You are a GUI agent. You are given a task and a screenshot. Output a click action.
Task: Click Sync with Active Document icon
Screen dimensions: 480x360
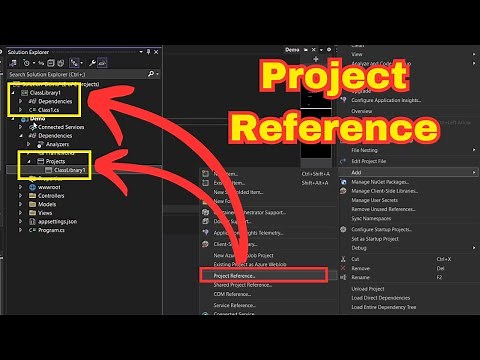click(x=41, y=63)
